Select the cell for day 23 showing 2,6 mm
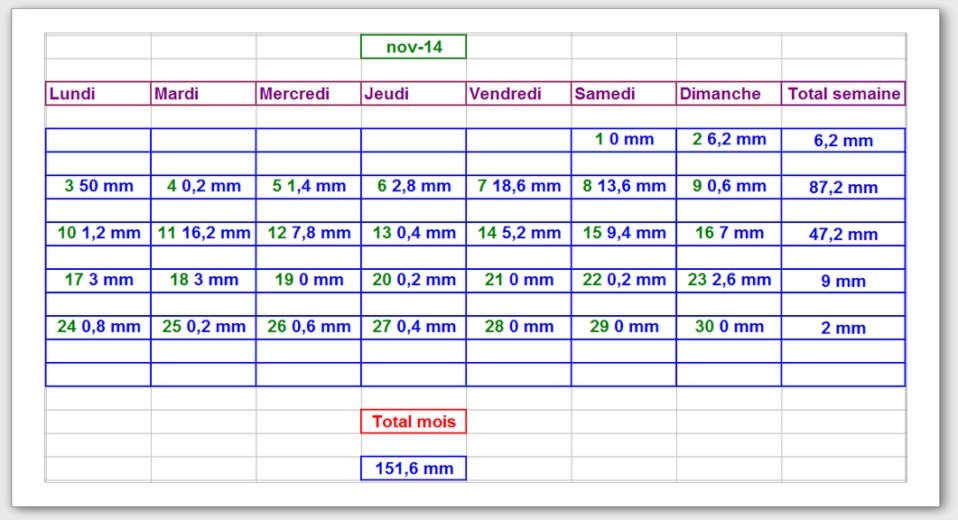The width and height of the screenshot is (958, 520). coord(728,280)
